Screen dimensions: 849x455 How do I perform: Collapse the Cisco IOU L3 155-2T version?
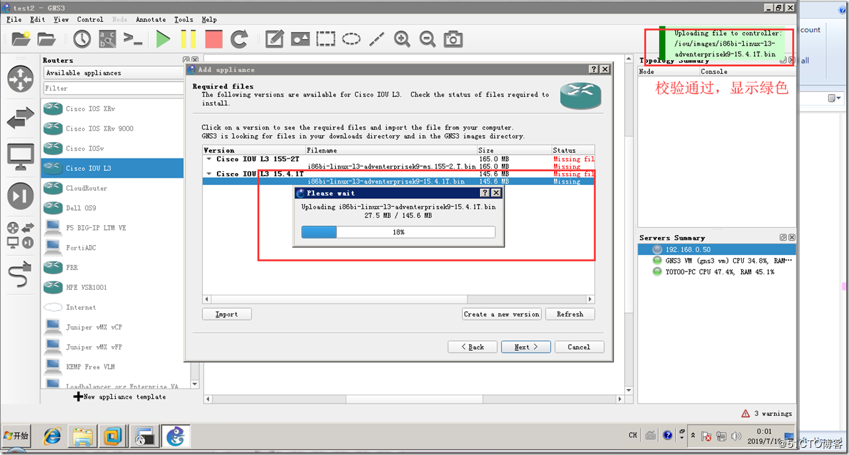(209, 159)
